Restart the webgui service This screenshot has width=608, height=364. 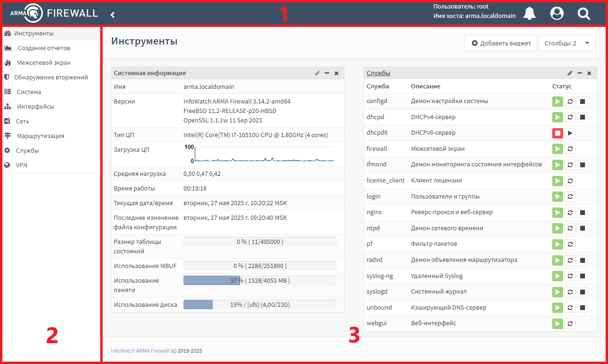(x=570, y=324)
